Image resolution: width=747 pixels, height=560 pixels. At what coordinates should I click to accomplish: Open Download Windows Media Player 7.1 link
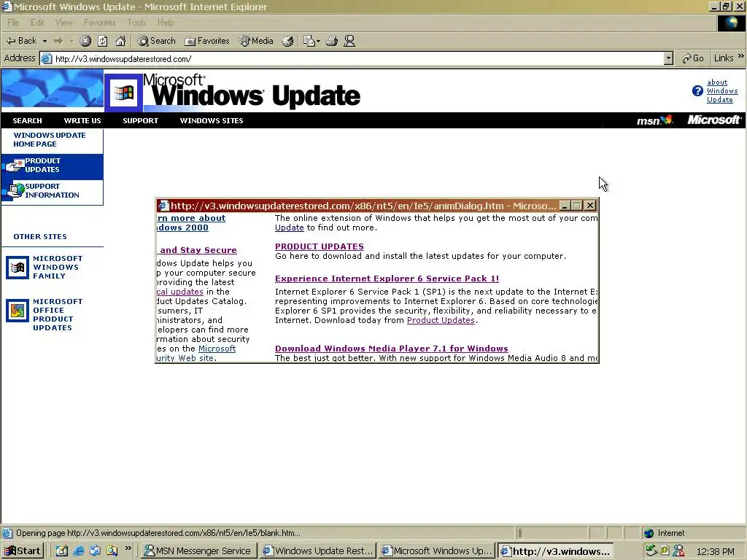(392, 349)
